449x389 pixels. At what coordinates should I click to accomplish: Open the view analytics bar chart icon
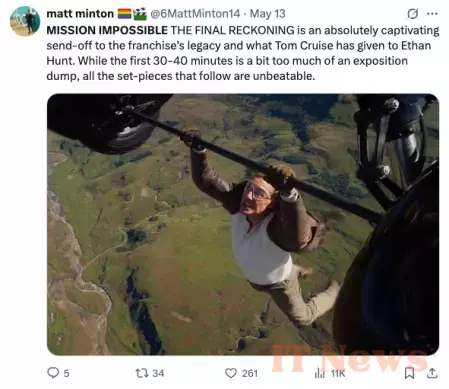(320, 373)
